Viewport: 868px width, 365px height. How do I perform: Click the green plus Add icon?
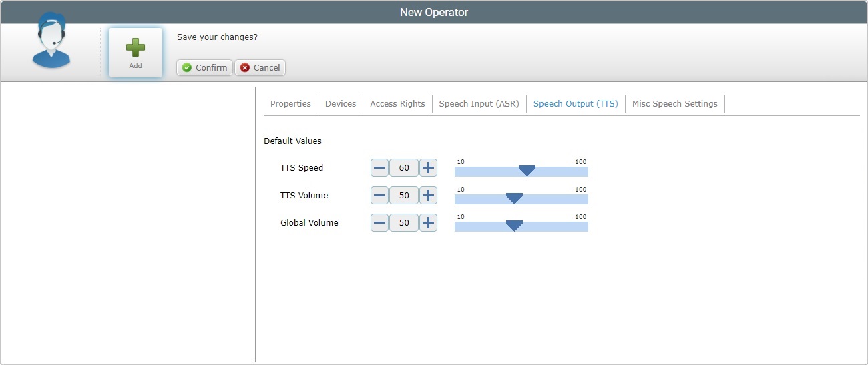(x=136, y=48)
